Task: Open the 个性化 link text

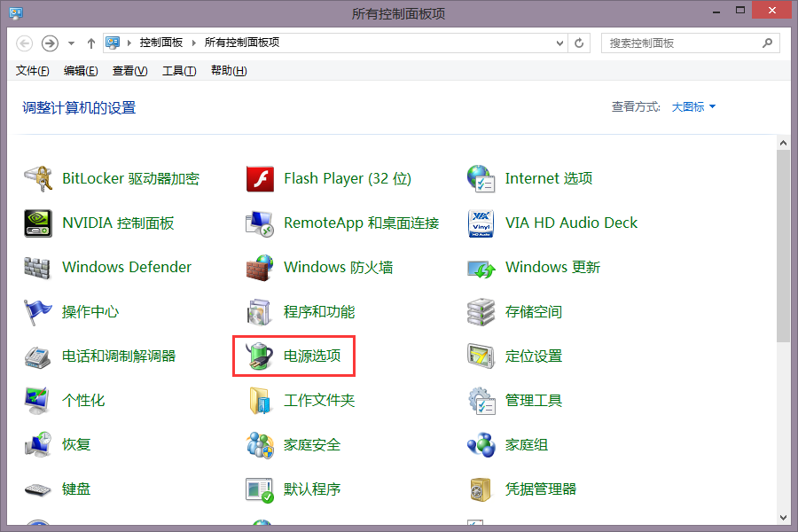Action: point(83,400)
